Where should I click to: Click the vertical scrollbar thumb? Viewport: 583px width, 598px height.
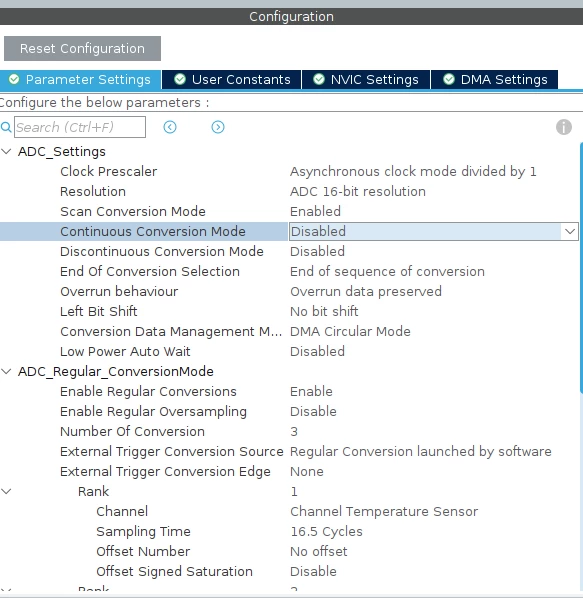pyautogui.click(x=581, y=267)
